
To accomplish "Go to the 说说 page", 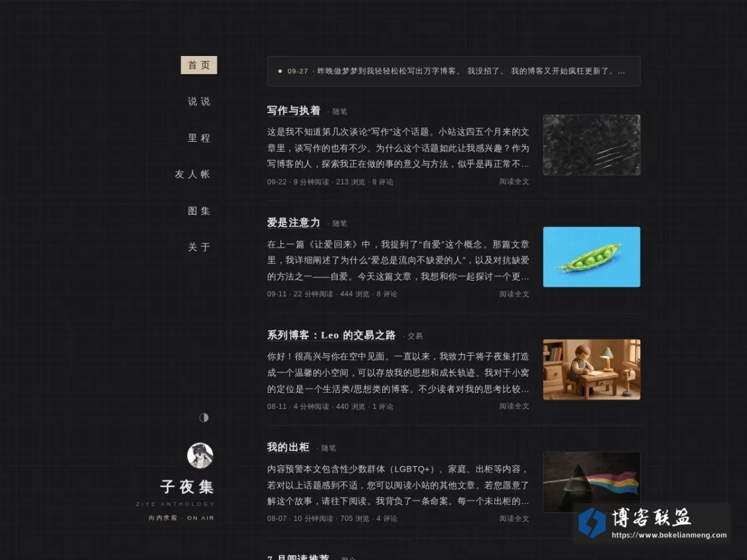I will coord(199,101).
